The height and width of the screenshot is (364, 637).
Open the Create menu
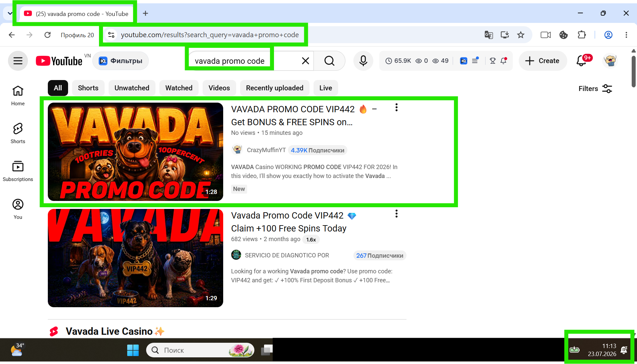[543, 61]
